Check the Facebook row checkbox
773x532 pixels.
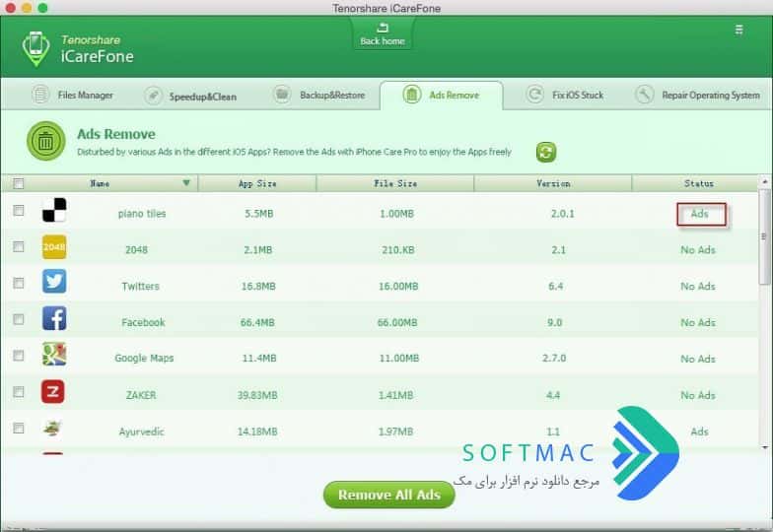pos(18,319)
